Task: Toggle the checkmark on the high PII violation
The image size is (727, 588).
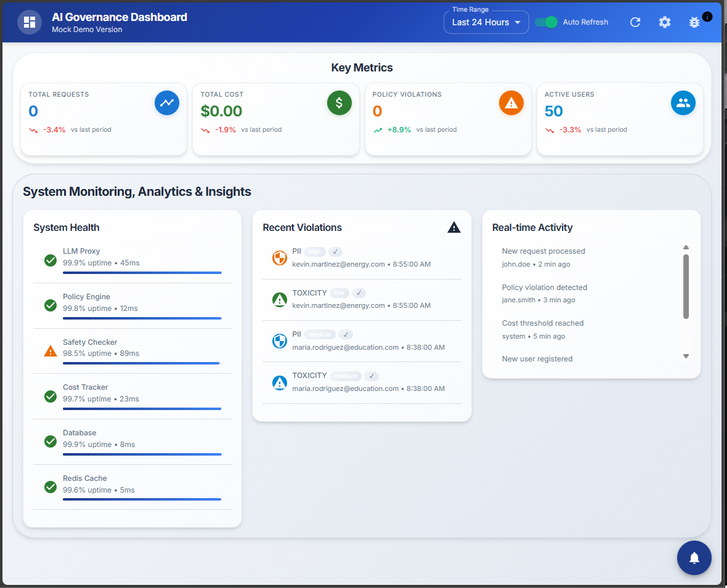Action: pos(335,252)
